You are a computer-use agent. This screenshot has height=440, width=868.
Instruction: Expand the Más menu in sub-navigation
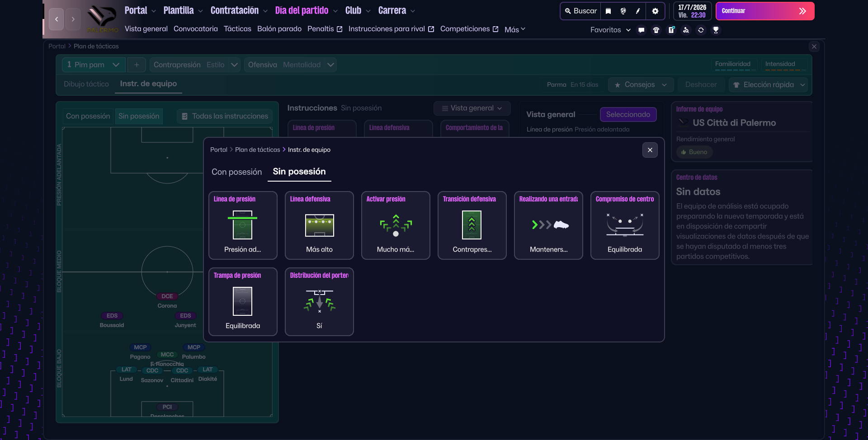click(514, 29)
